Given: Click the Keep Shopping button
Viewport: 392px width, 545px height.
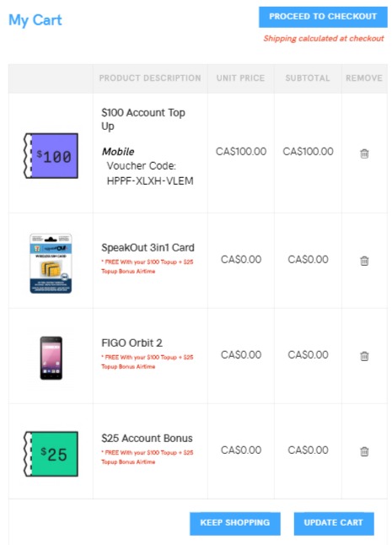Looking at the screenshot, I should 235,523.
